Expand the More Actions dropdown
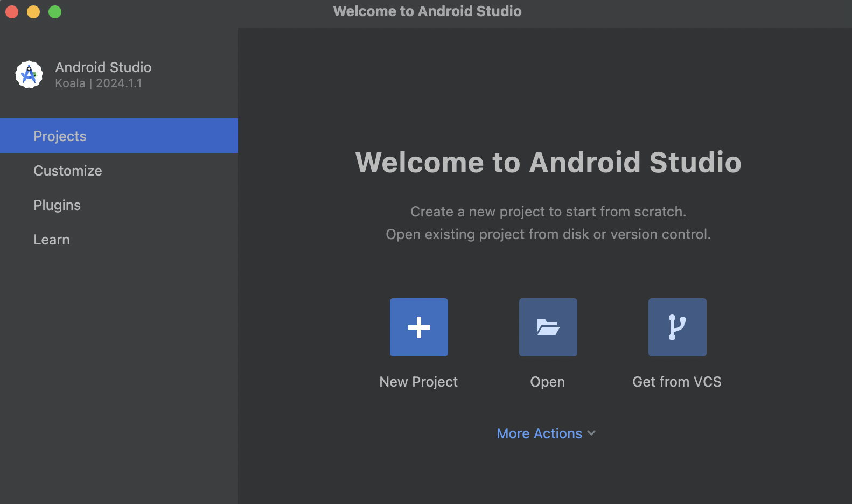Screen dimensions: 852x504 click(x=546, y=433)
